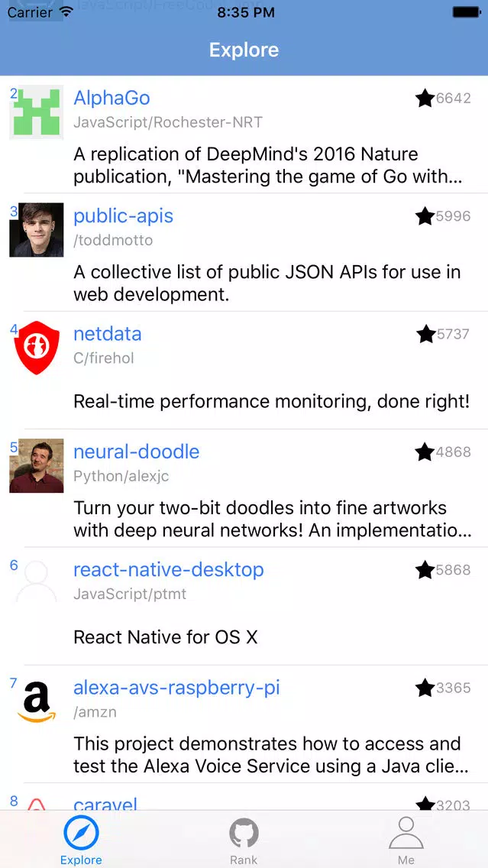The image size is (488, 868).
Task: Select the JavaScript/Rochester-NRT subtitle
Action: point(168,122)
